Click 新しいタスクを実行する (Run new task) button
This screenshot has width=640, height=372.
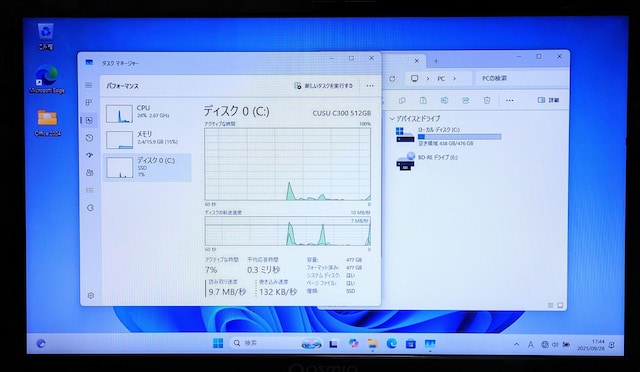point(323,86)
